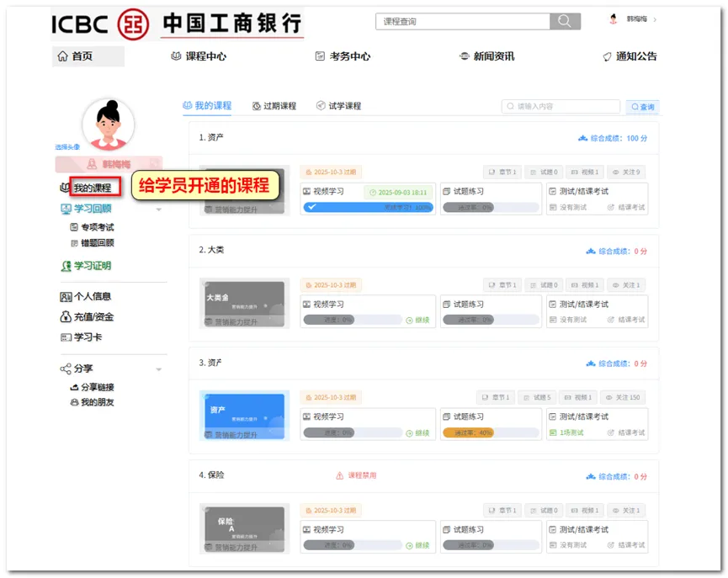
Task: Click 测试/结课考试 heading in course 4. 保险
Action: tap(583, 530)
